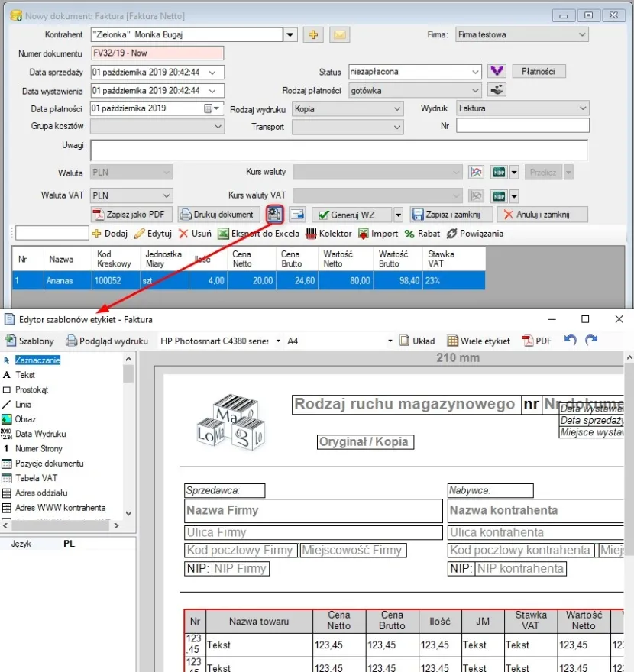Select the Tekst tool in the sidebar
Image resolution: width=634 pixels, height=672 pixels.
point(25,375)
